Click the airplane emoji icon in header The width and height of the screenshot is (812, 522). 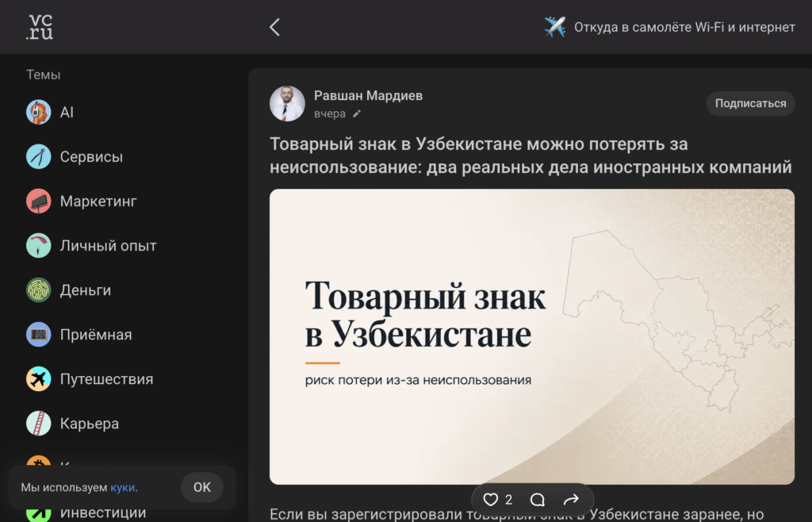(x=554, y=27)
